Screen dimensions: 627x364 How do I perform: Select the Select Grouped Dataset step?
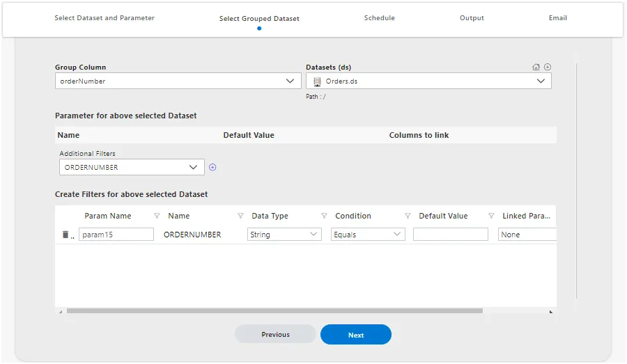[x=259, y=19]
